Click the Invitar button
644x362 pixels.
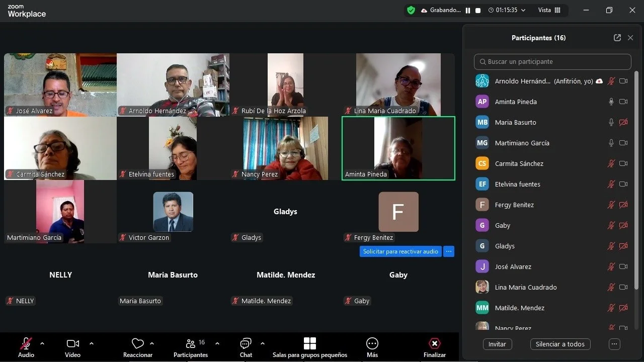click(497, 344)
